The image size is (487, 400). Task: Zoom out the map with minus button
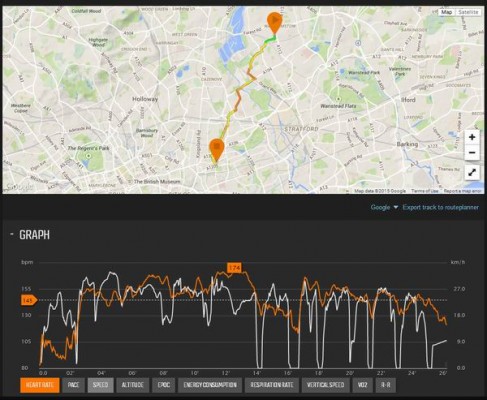pyautogui.click(x=472, y=153)
